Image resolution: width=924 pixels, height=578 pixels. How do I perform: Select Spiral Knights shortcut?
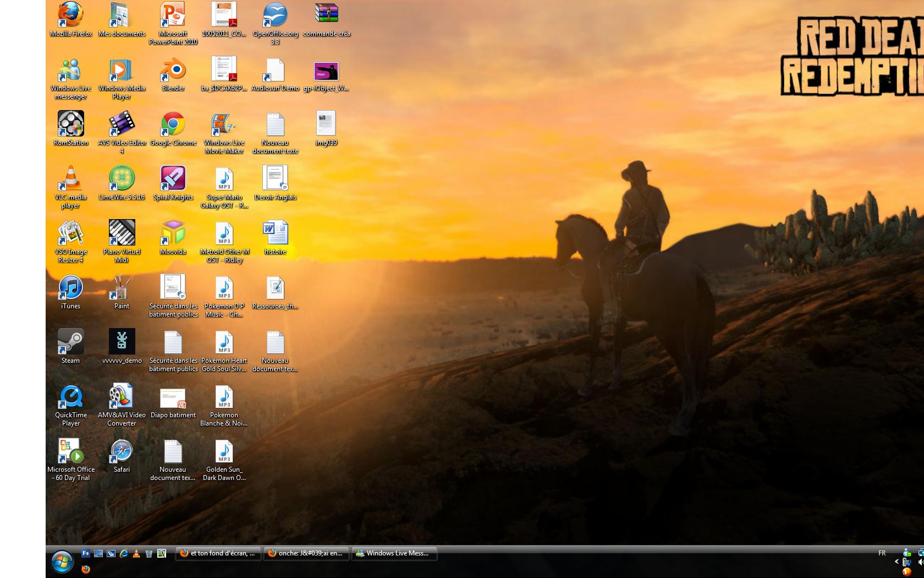point(173,183)
